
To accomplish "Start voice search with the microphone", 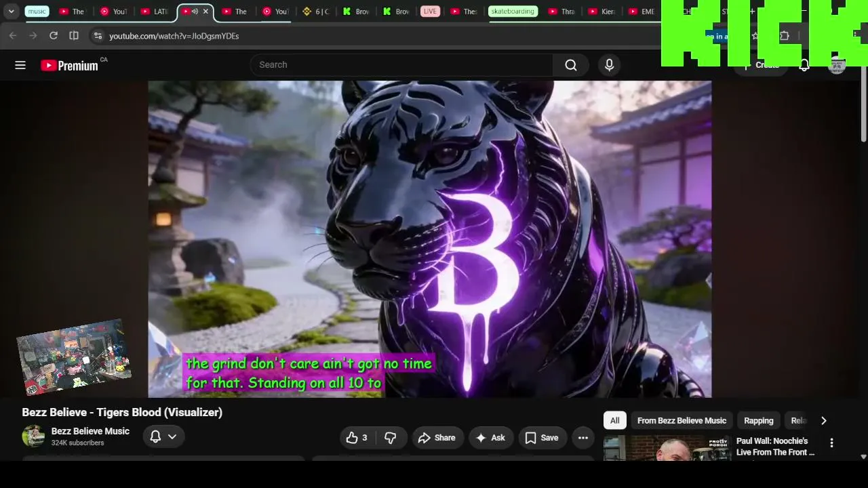I will coord(609,65).
